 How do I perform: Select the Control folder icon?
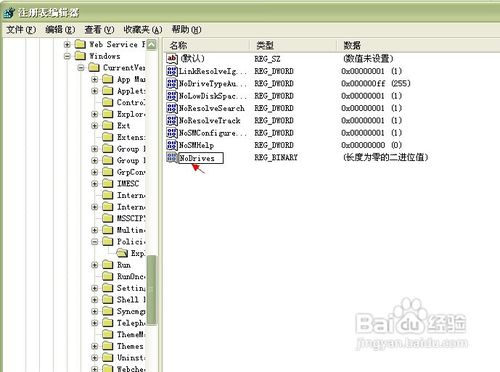[108, 102]
